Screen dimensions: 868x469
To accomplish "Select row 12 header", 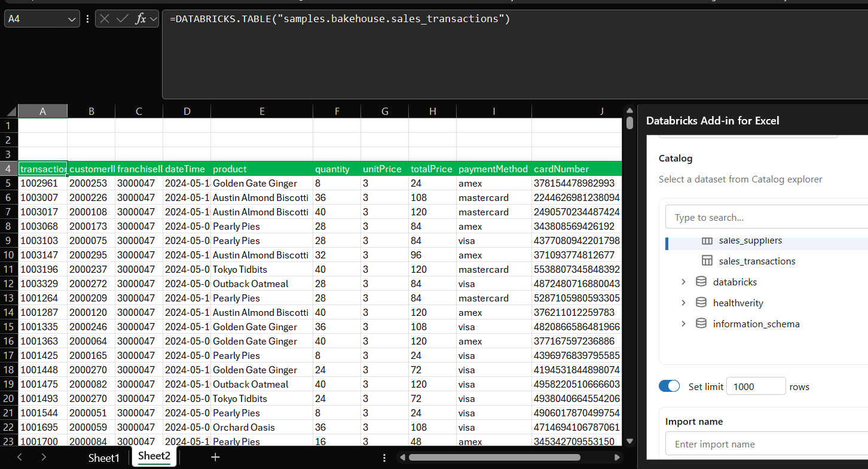I will click(9, 284).
